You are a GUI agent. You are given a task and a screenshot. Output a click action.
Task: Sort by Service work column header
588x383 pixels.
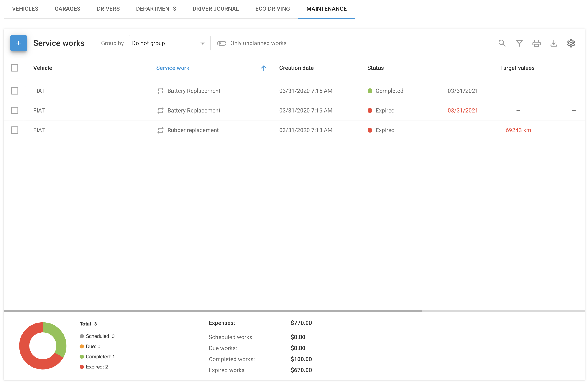(172, 68)
